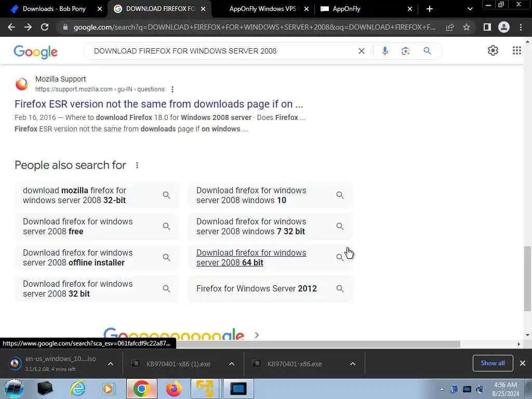532x399 pixels.
Task: Share this page via address bar icon
Action: (450, 28)
